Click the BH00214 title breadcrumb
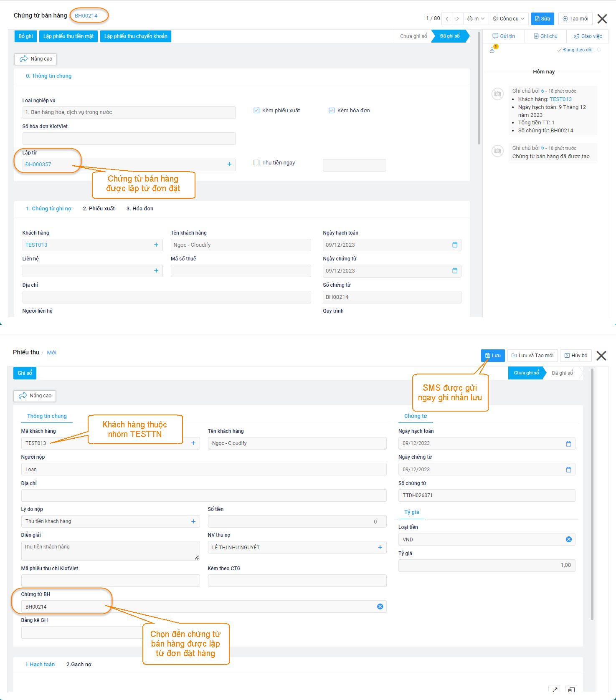616x700 pixels. point(86,16)
